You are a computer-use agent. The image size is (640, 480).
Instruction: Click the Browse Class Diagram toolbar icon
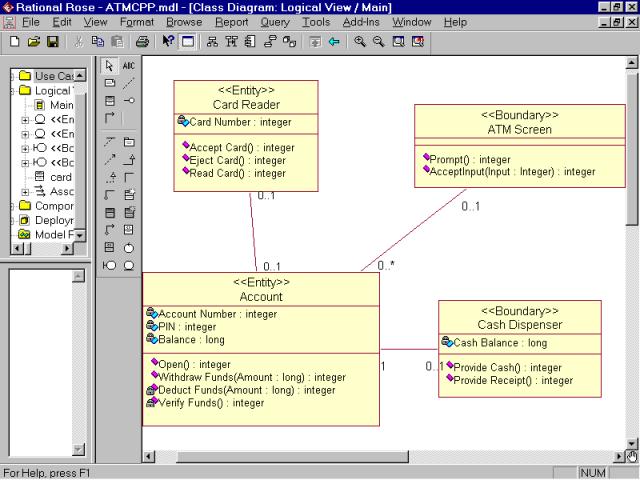[212, 42]
